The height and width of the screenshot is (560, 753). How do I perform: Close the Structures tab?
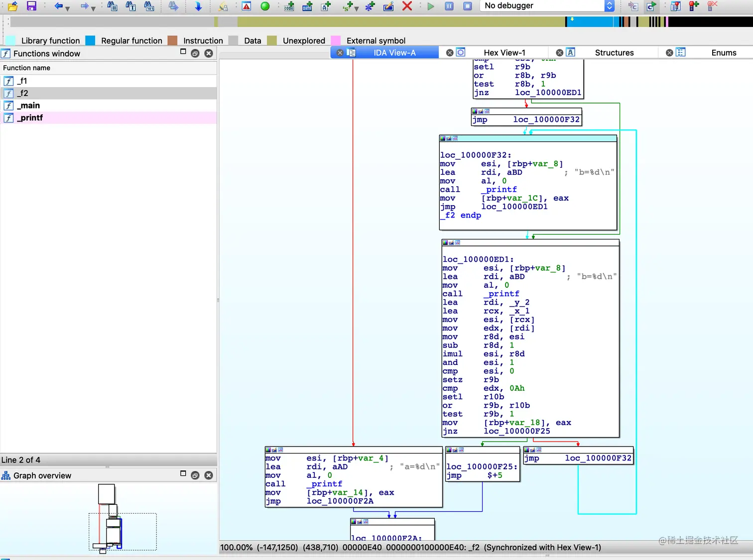(x=560, y=53)
